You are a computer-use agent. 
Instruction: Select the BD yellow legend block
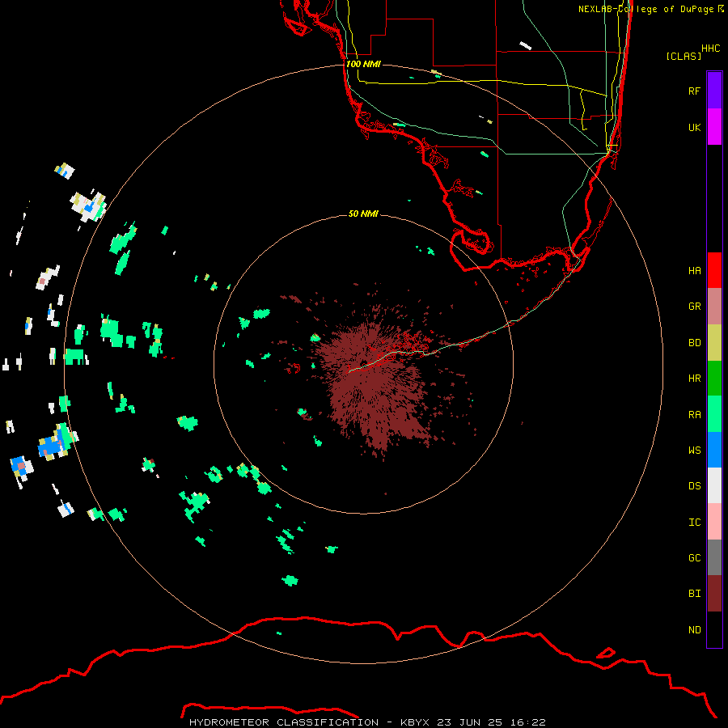714,343
